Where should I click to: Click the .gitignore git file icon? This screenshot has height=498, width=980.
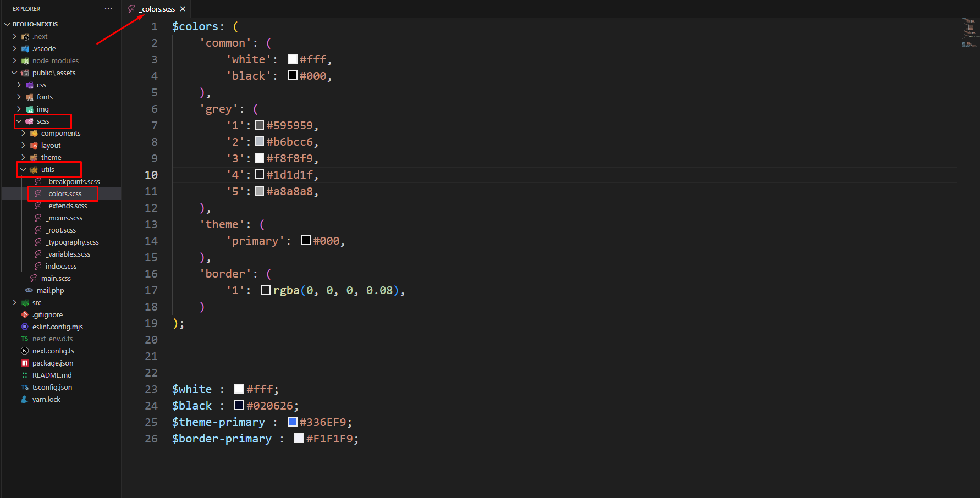tap(25, 314)
